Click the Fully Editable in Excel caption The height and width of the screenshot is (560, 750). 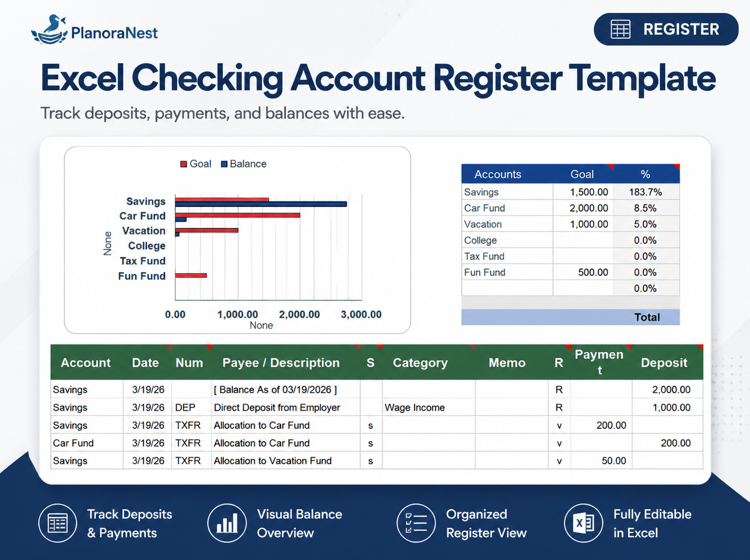(652, 523)
